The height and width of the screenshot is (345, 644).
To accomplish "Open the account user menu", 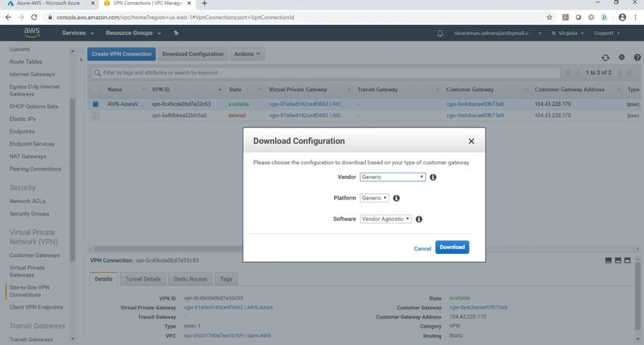I will click(x=498, y=33).
